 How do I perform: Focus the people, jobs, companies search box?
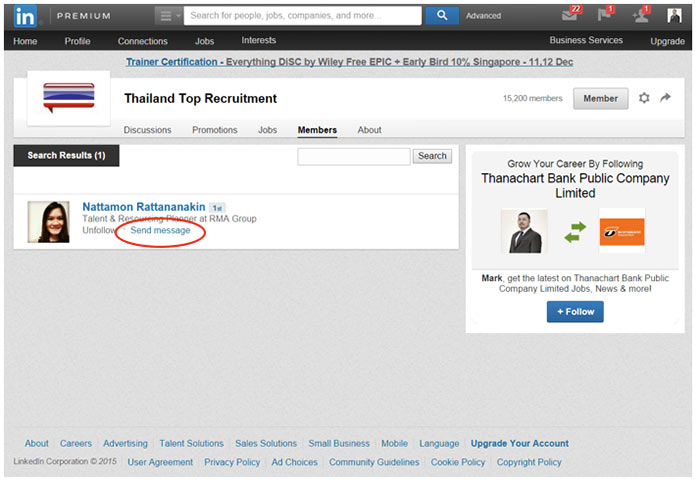pos(302,16)
